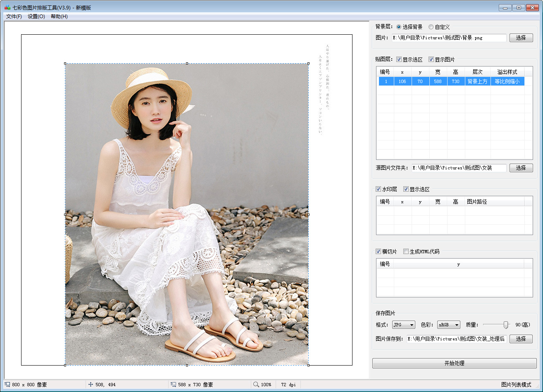Open the 色彩 sRGB dropdown
The image size is (543, 392).
pos(449,325)
